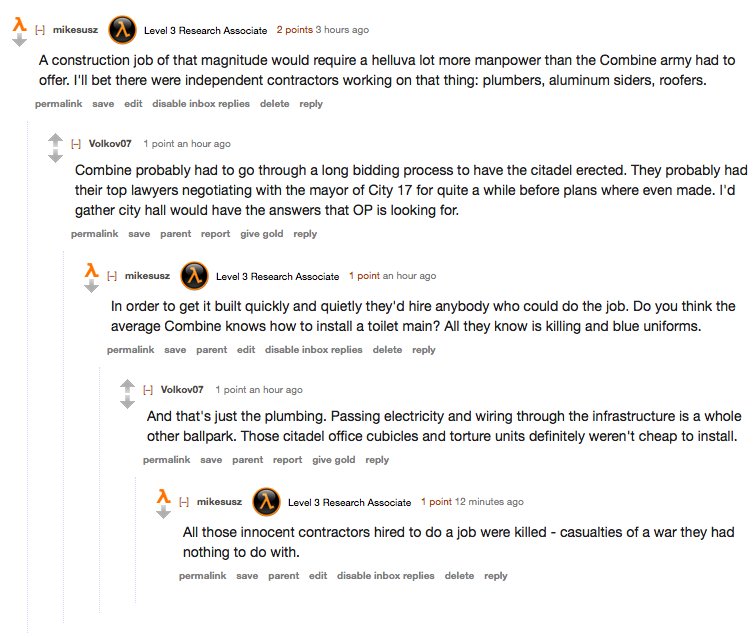The image size is (756, 638).
Task: Collapse the top mikesusz comment thread
Action: coord(40,31)
